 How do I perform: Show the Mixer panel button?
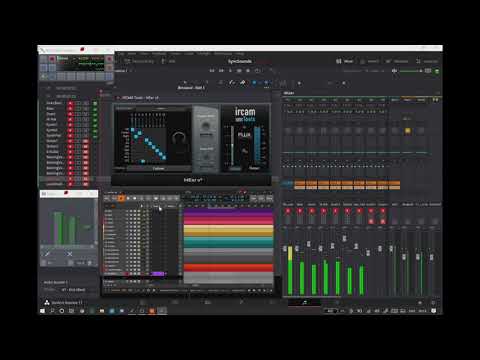pyautogui.click(x=345, y=61)
